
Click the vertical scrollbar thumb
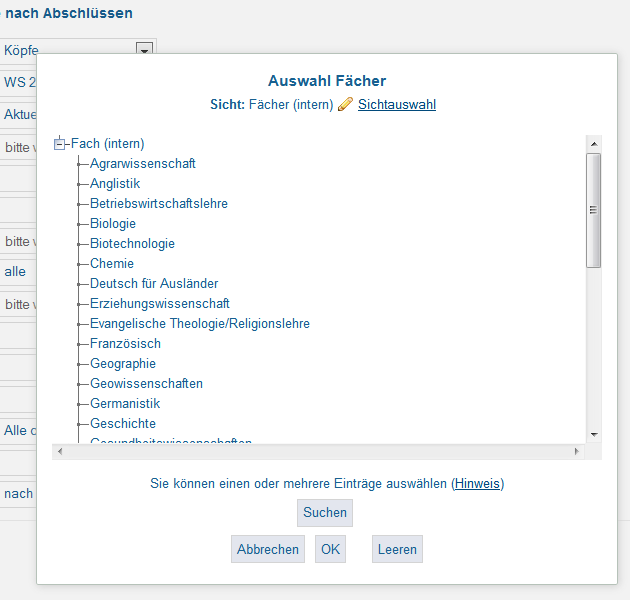pyautogui.click(x=593, y=210)
